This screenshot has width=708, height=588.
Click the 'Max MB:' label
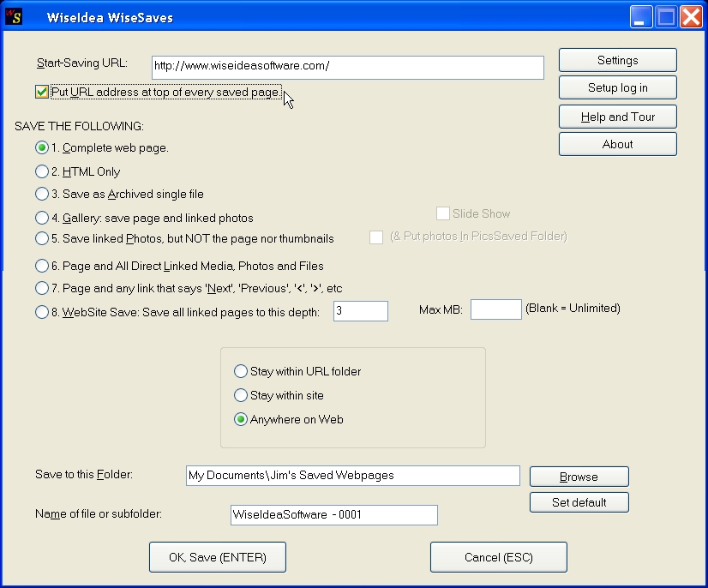tap(441, 309)
